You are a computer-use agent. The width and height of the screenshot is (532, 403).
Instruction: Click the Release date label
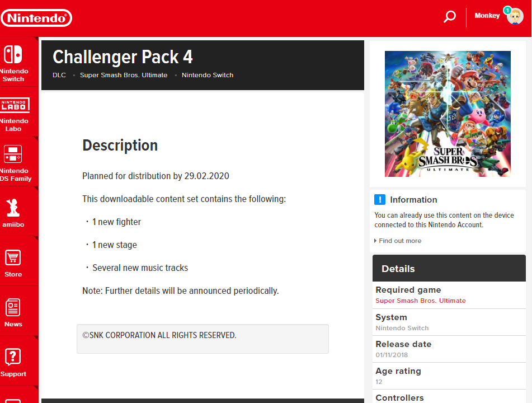pyautogui.click(x=403, y=344)
